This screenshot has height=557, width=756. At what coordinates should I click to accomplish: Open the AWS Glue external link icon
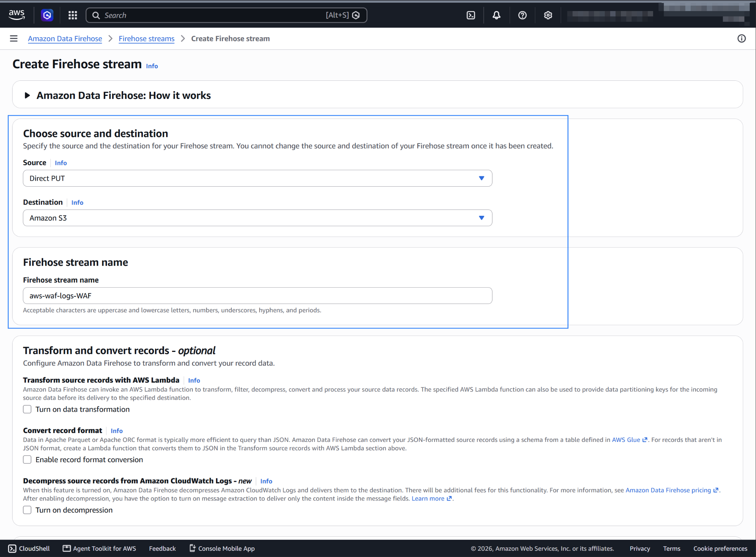[x=645, y=440]
